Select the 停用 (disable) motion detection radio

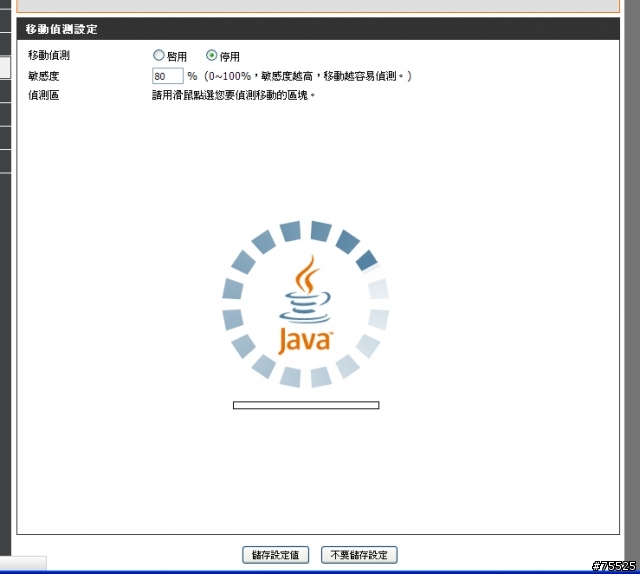tap(211, 55)
